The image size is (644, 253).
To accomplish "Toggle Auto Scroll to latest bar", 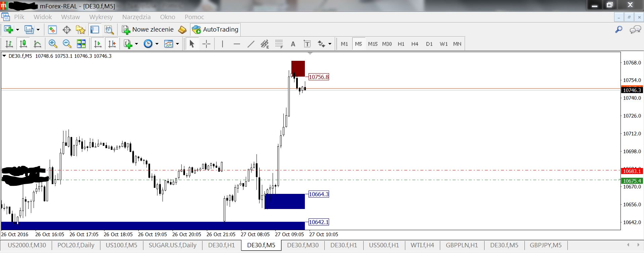I will (x=98, y=44).
